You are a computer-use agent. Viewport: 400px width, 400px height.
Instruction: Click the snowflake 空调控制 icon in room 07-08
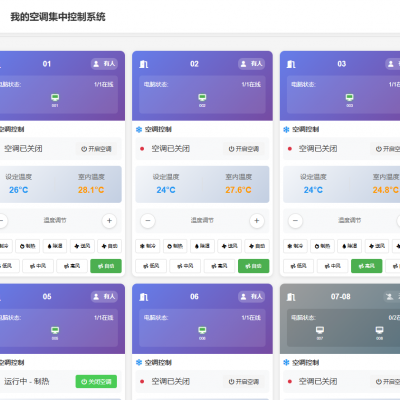286,362
